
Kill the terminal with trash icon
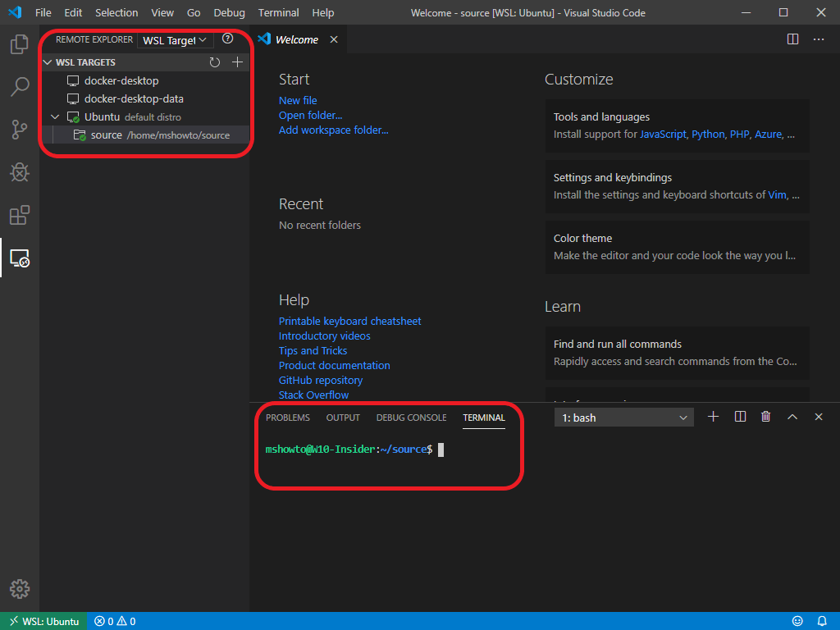pyautogui.click(x=766, y=417)
